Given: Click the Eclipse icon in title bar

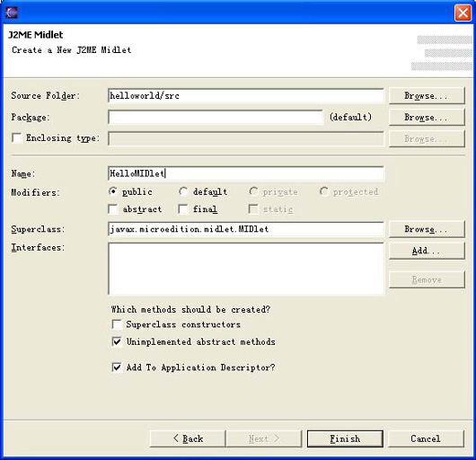Looking at the screenshot, I should tap(12, 13).
